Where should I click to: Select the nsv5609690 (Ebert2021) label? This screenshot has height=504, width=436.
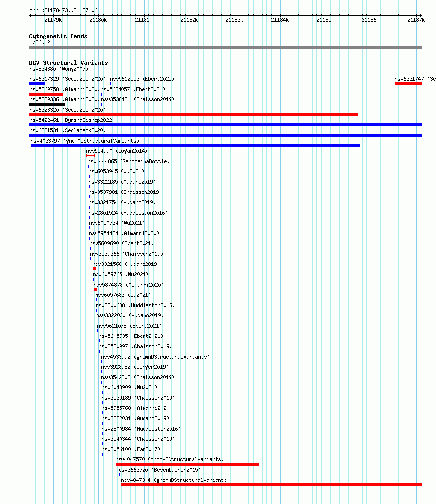tap(121, 243)
